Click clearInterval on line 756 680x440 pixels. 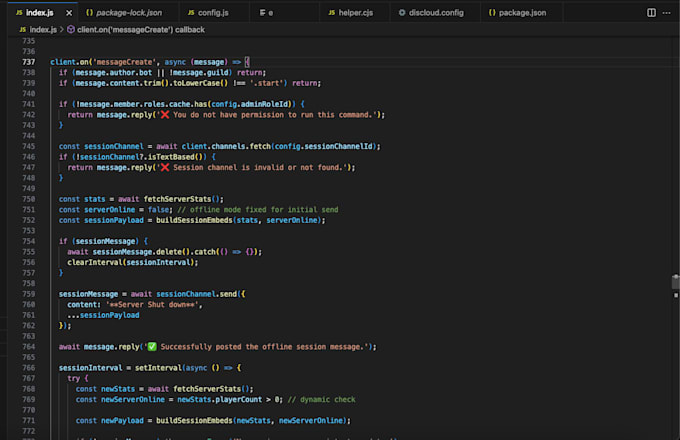(96, 262)
